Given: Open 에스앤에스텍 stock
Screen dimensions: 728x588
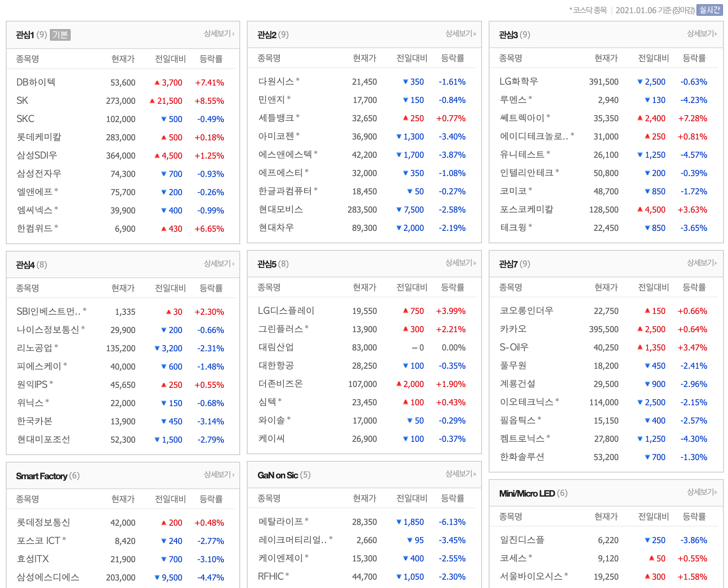Looking at the screenshot, I should pyautogui.click(x=285, y=154).
